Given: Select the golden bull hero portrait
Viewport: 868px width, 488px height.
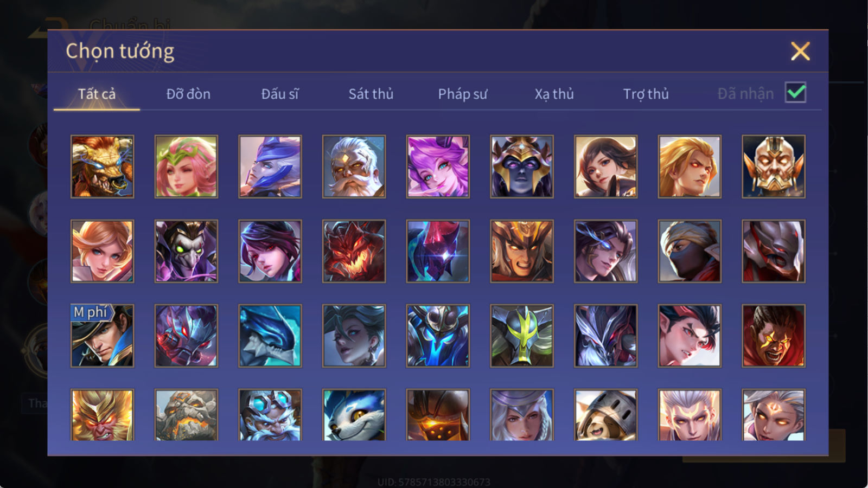Looking at the screenshot, I should [103, 166].
